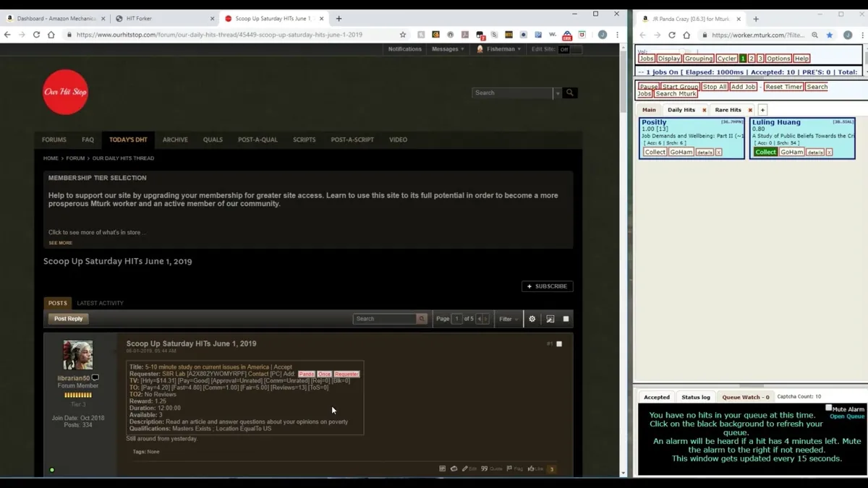Click the Stop All button in Panda Crazy
The height and width of the screenshot is (488, 868).
pyautogui.click(x=714, y=87)
